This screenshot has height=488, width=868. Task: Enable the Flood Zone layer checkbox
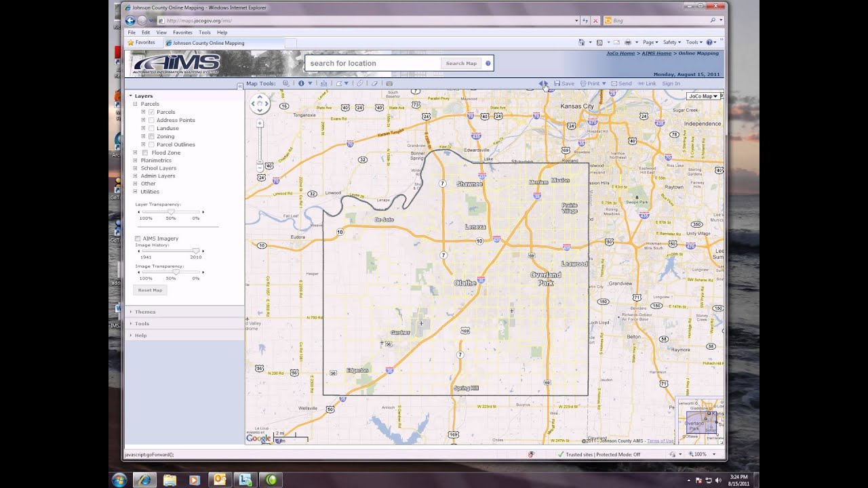pos(145,152)
